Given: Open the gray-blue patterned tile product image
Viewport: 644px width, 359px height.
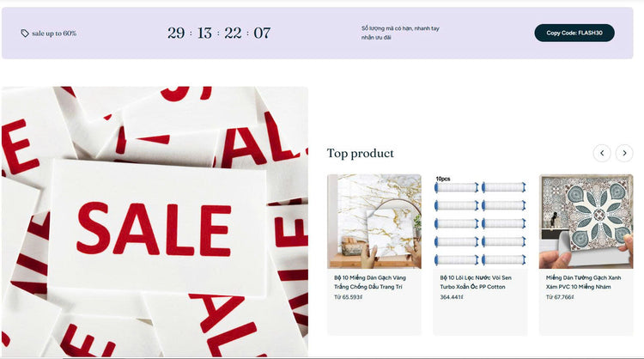Looking at the screenshot, I should [x=586, y=222].
